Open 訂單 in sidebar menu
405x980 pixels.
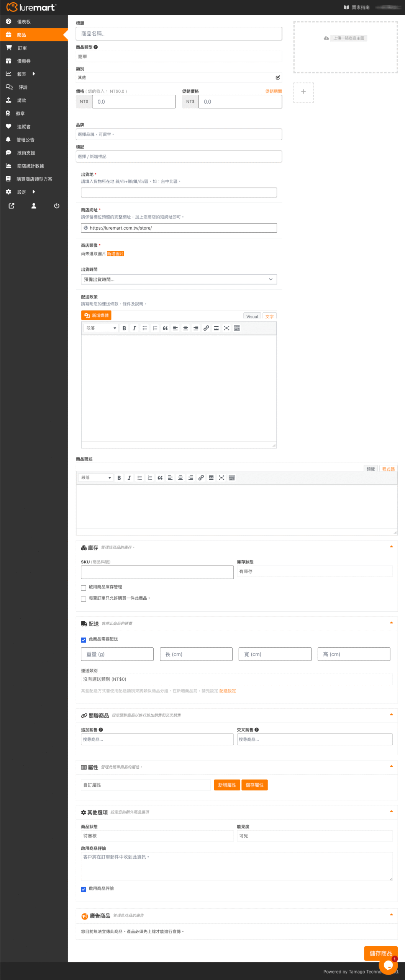click(x=22, y=48)
